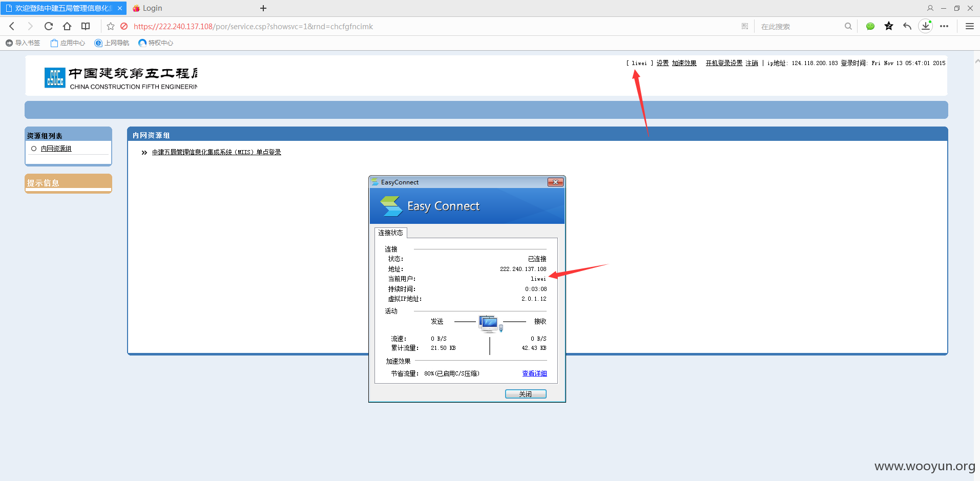Image resolution: width=980 pixels, height=481 pixels.
Task: Click the 设置 link in page header
Action: coord(662,63)
